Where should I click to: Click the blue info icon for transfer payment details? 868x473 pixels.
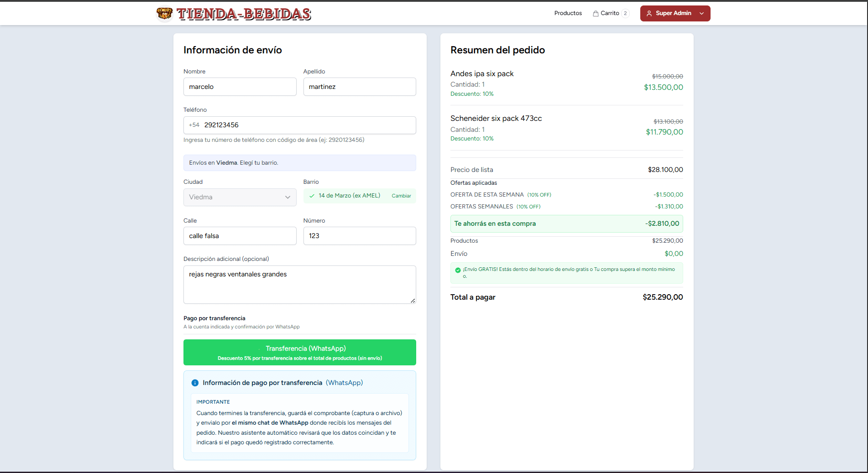195,383
